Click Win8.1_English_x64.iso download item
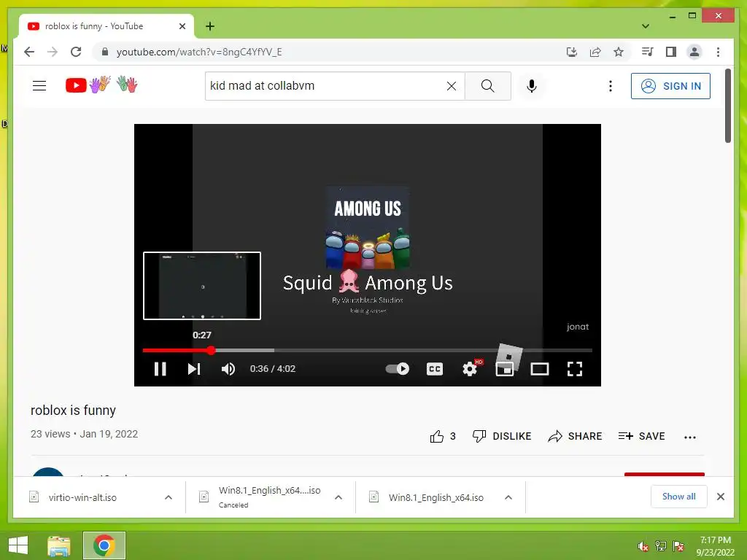 [436, 497]
